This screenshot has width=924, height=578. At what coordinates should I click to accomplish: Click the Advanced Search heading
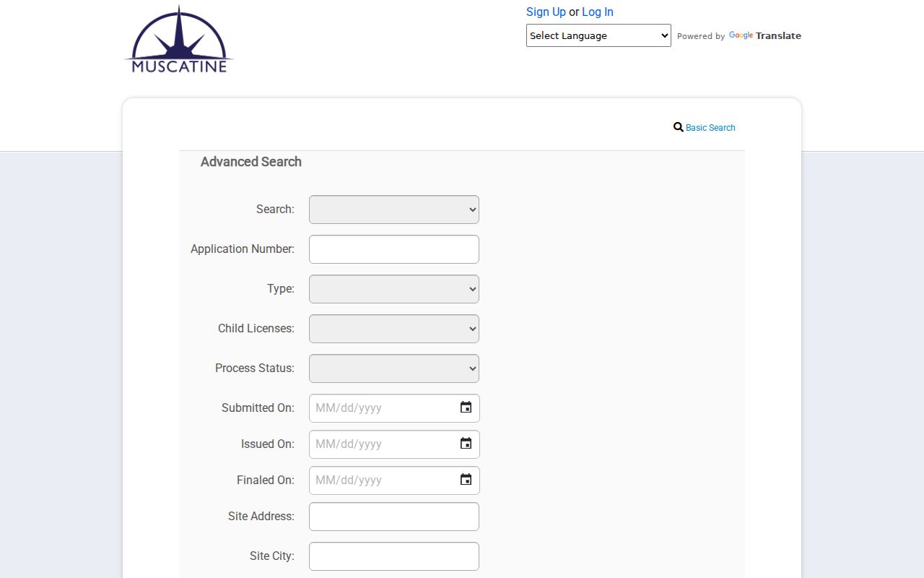(x=251, y=162)
